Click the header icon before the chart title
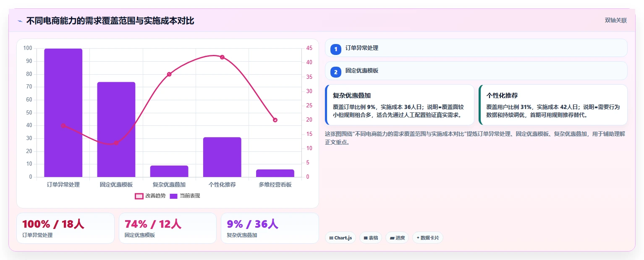This screenshot has height=260, width=644. pyautogui.click(x=20, y=21)
